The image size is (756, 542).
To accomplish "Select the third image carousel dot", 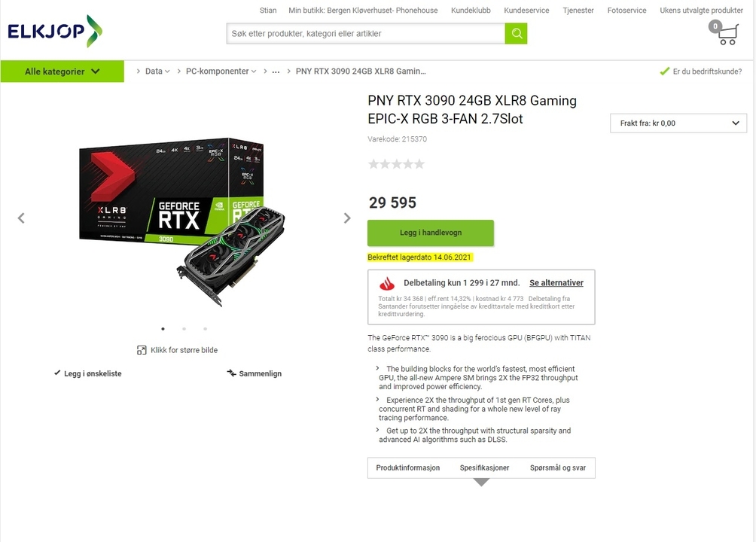I will pyautogui.click(x=206, y=329).
